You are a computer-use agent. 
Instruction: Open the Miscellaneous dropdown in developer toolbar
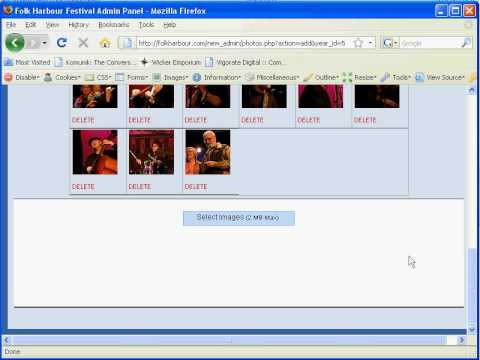click(x=277, y=77)
